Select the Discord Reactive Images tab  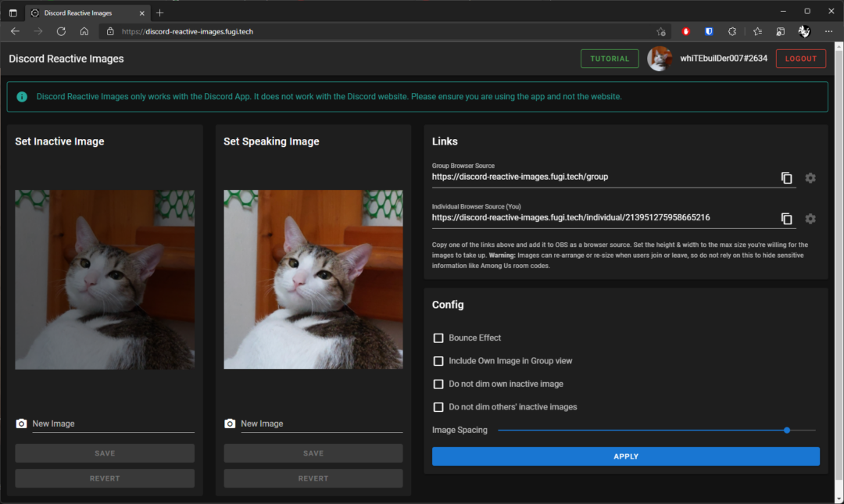(88, 13)
